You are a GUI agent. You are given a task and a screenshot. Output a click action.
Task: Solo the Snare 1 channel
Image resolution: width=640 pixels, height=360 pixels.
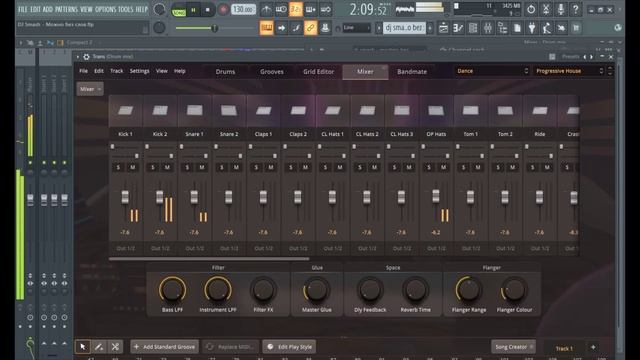click(187, 167)
